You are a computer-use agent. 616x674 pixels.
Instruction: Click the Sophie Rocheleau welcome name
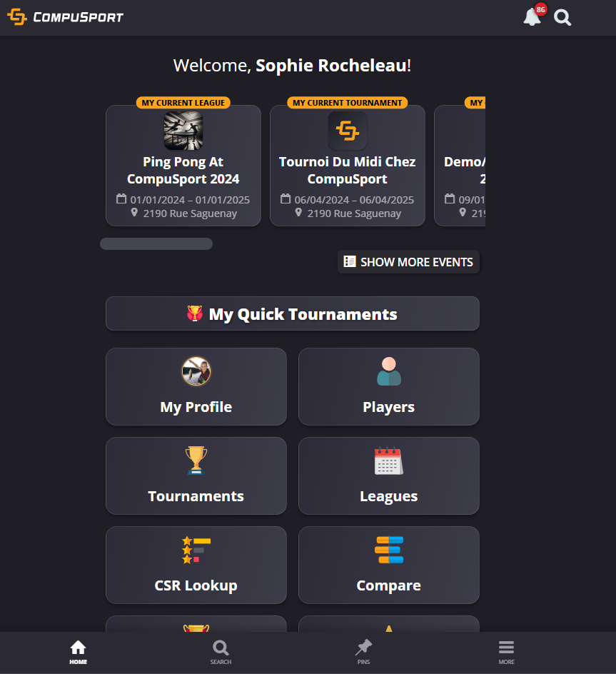(331, 66)
